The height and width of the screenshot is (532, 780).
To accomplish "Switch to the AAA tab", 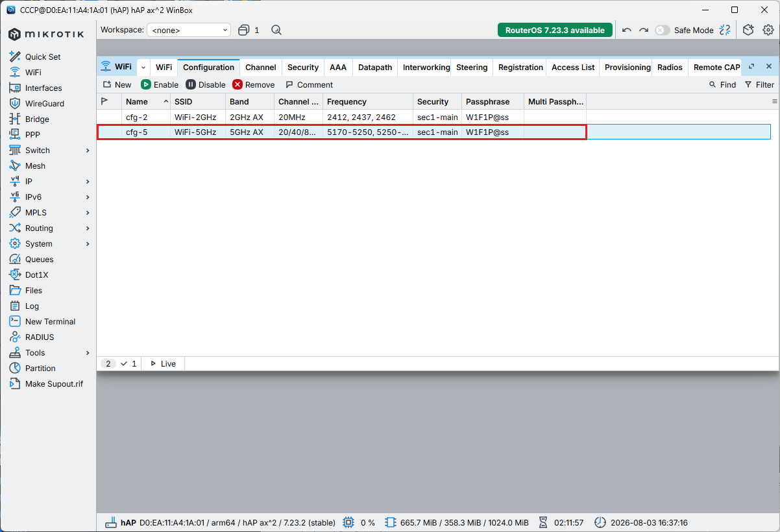I will click(338, 67).
